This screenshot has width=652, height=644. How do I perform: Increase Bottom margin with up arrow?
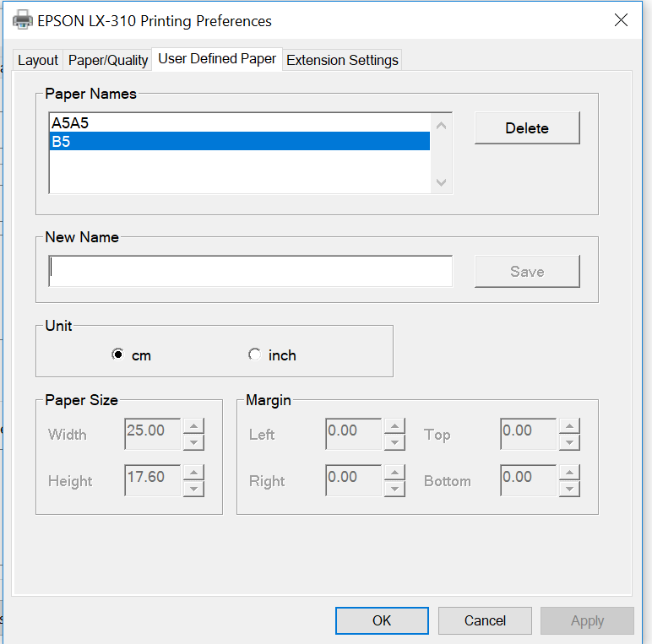[x=569, y=473]
